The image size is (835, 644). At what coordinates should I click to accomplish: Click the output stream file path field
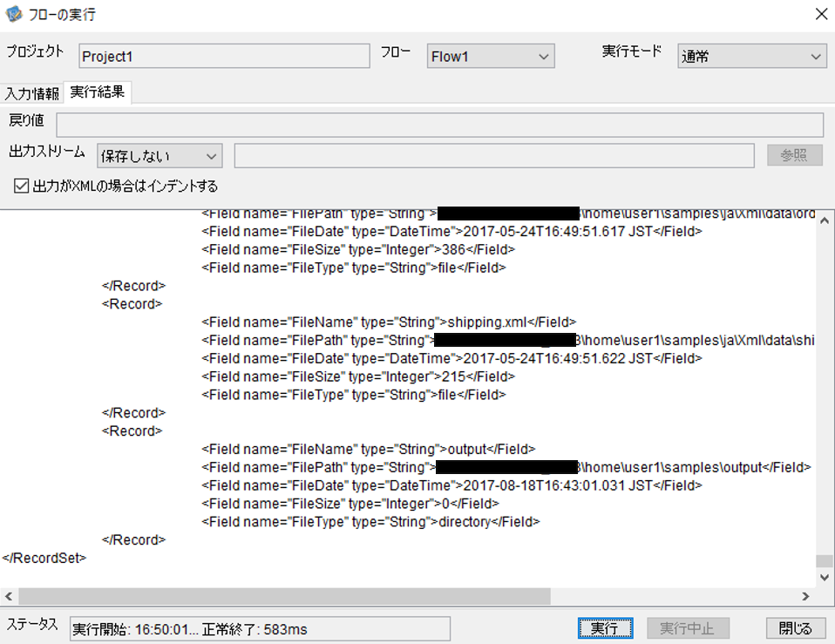pos(494,155)
